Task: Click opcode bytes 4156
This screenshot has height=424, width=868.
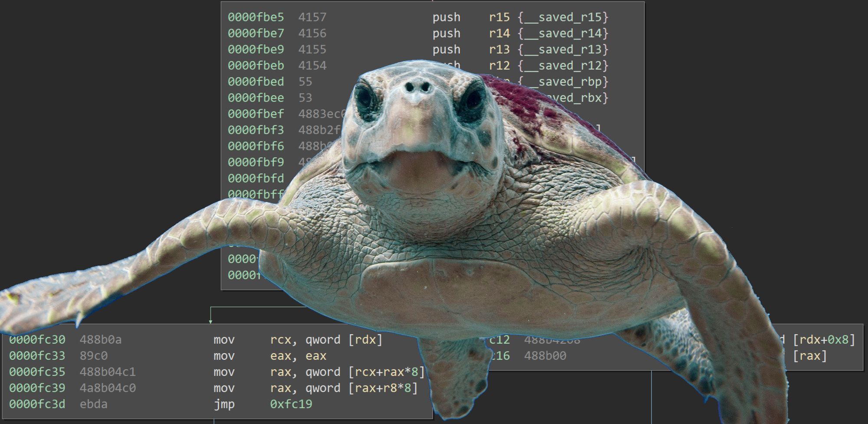Action: pos(312,33)
